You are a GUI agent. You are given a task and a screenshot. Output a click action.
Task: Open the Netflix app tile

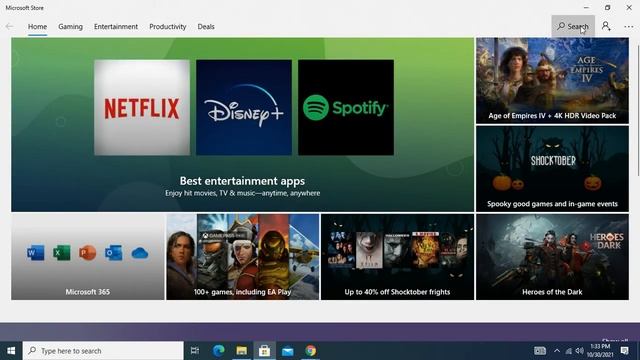(142, 108)
